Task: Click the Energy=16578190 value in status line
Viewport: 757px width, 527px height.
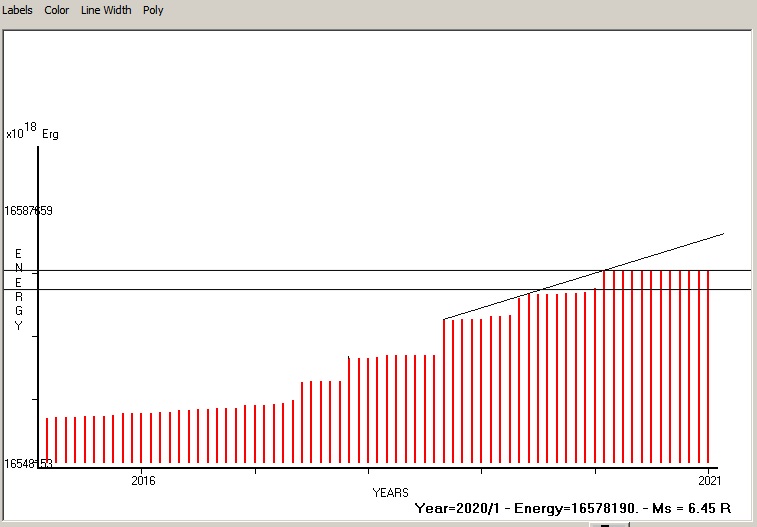Action: pos(573,508)
